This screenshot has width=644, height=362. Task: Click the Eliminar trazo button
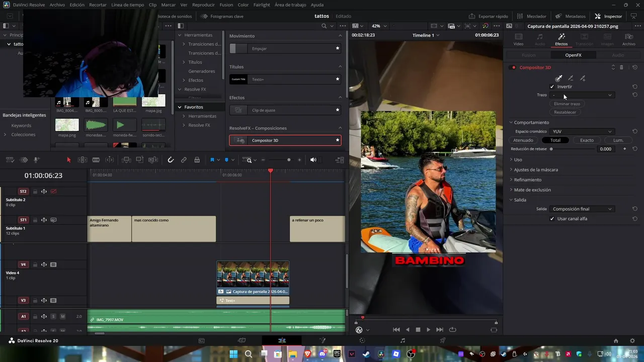[567, 104]
